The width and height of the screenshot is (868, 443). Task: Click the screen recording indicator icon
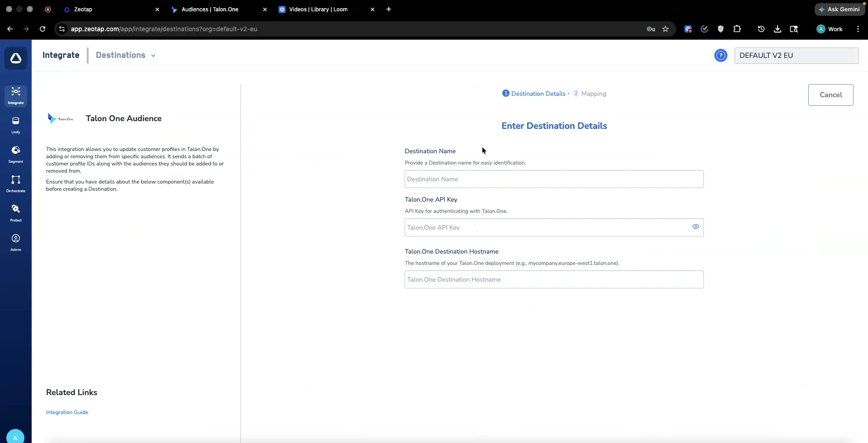pyautogui.click(x=48, y=9)
